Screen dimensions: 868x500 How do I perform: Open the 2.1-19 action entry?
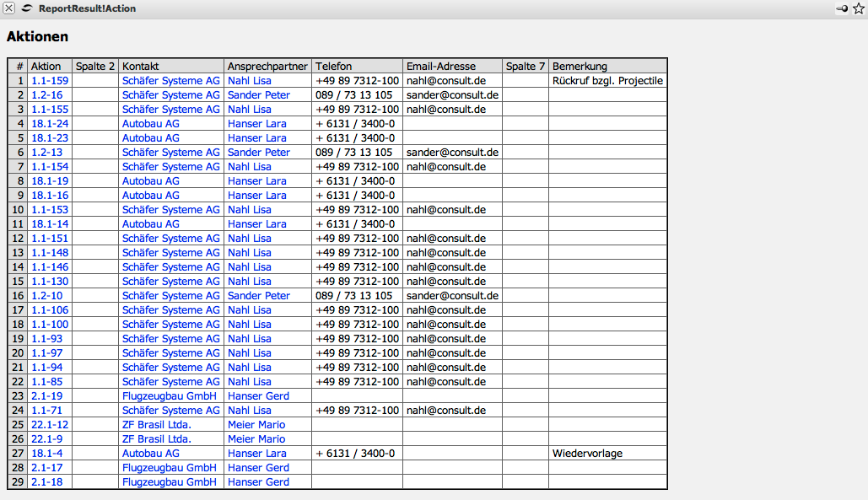tap(46, 396)
